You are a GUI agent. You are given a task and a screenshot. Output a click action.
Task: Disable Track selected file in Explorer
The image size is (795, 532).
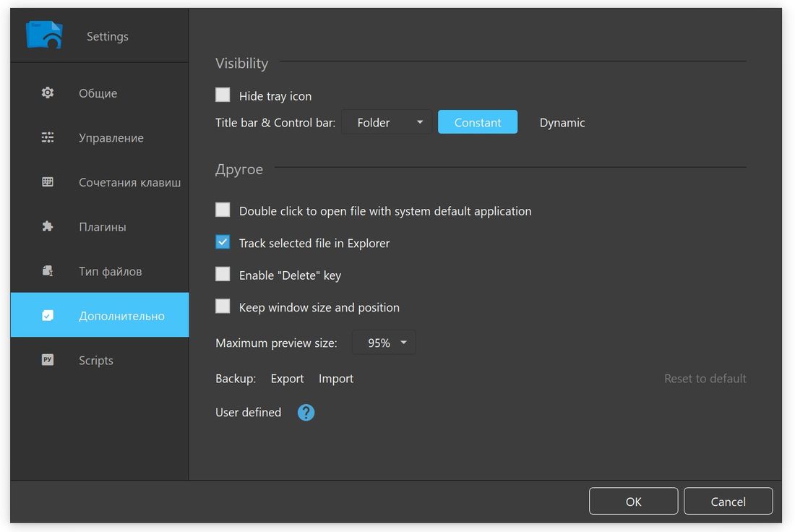coord(223,241)
